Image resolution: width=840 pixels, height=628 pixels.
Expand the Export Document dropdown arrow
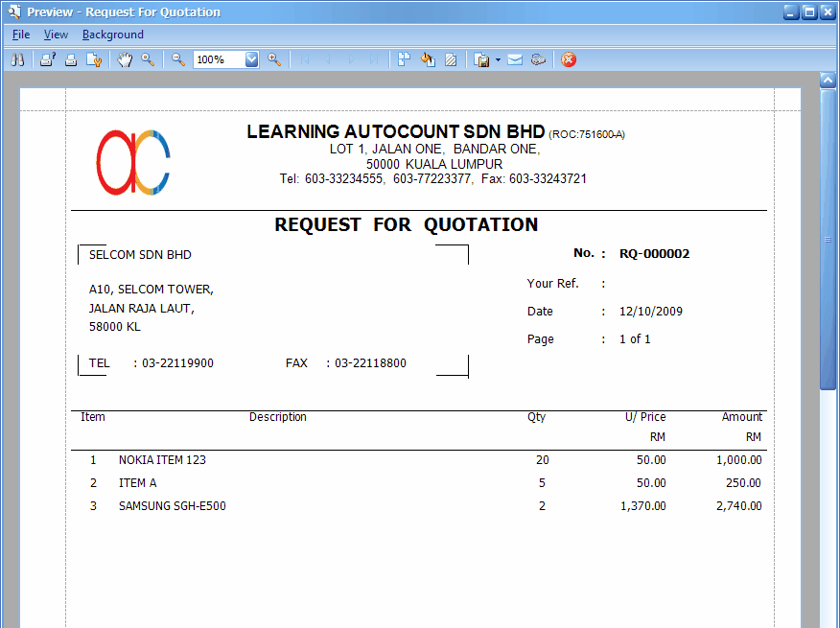498,59
